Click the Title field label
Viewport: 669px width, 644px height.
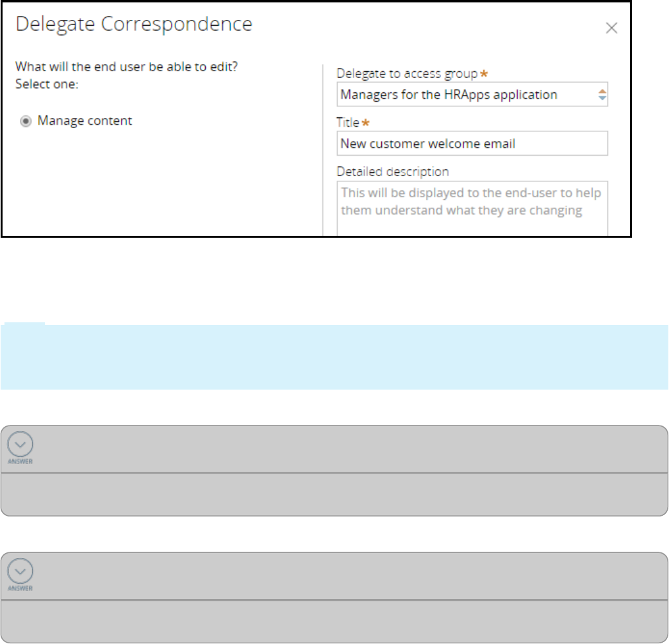(x=348, y=122)
